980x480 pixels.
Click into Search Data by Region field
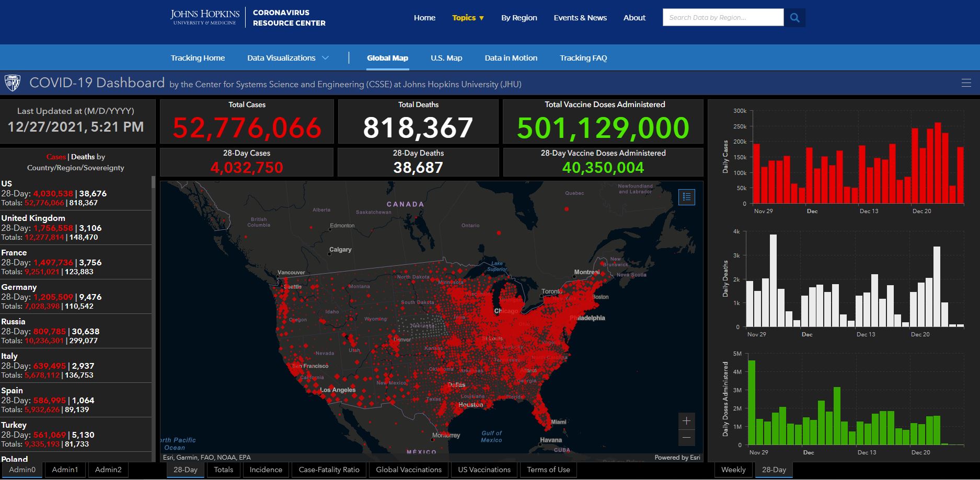pyautogui.click(x=723, y=17)
